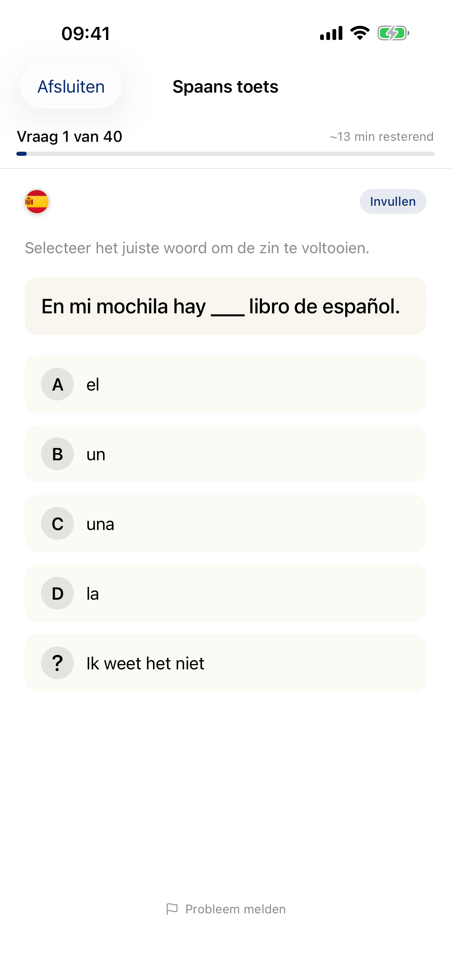The image size is (451, 980).
Task: Tap the battery icon in status bar
Action: [393, 33]
